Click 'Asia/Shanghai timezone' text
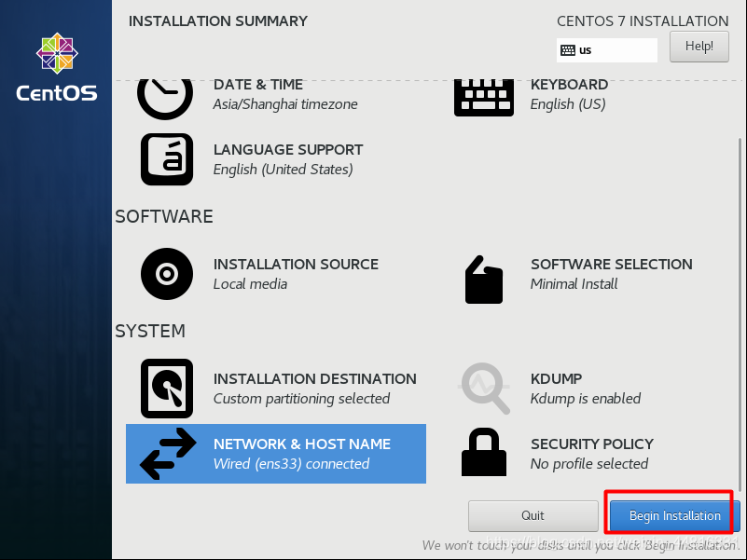The image size is (747, 560). pos(285,104)
